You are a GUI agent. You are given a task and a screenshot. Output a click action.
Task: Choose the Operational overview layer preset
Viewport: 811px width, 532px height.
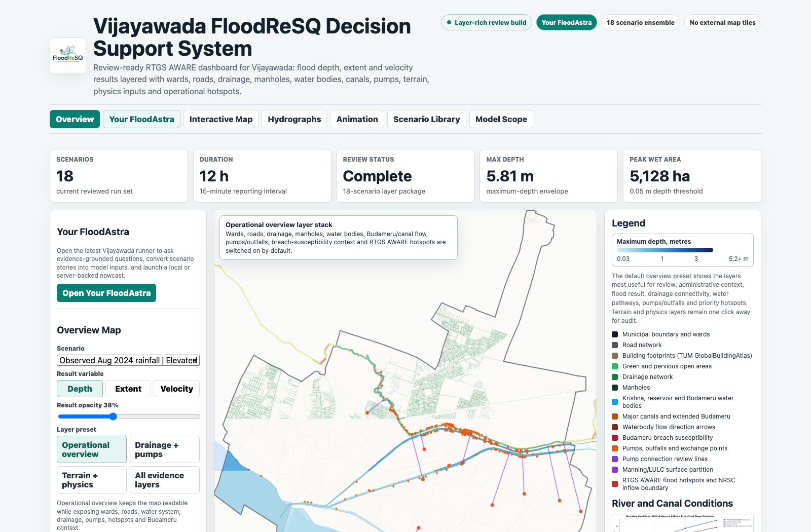[92, 449]
